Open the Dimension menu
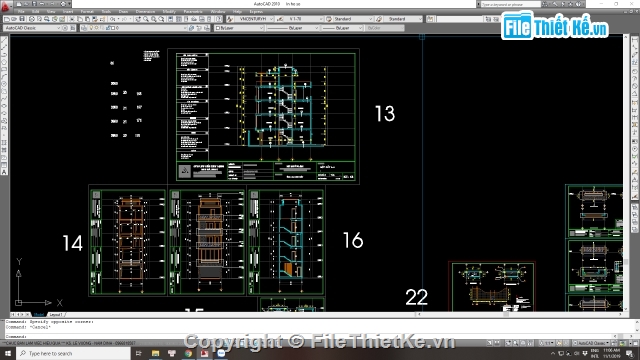The image size is (640, 360). pyautogui.click(x=145, y=11)
